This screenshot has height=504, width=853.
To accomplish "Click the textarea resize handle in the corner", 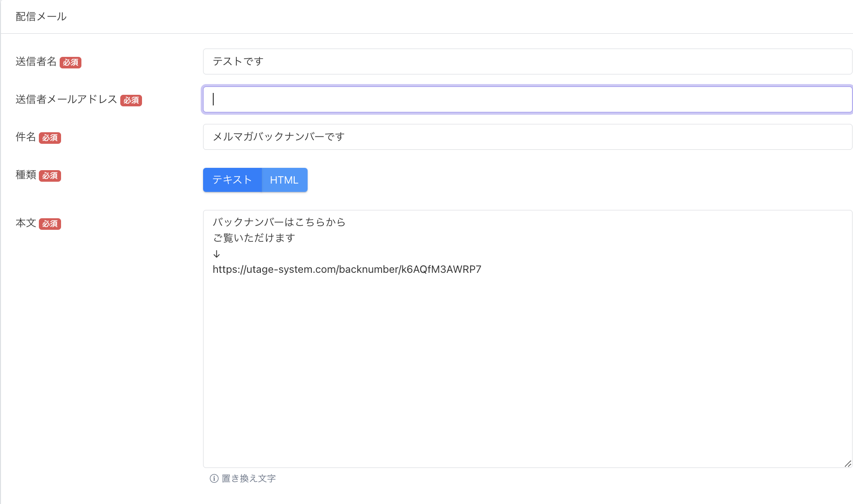I will tap(847, 463).
